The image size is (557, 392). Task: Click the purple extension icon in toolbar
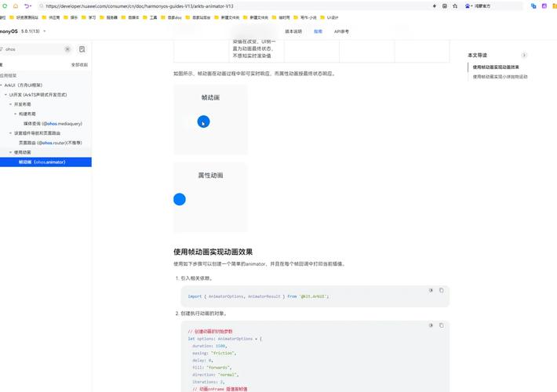544,6
